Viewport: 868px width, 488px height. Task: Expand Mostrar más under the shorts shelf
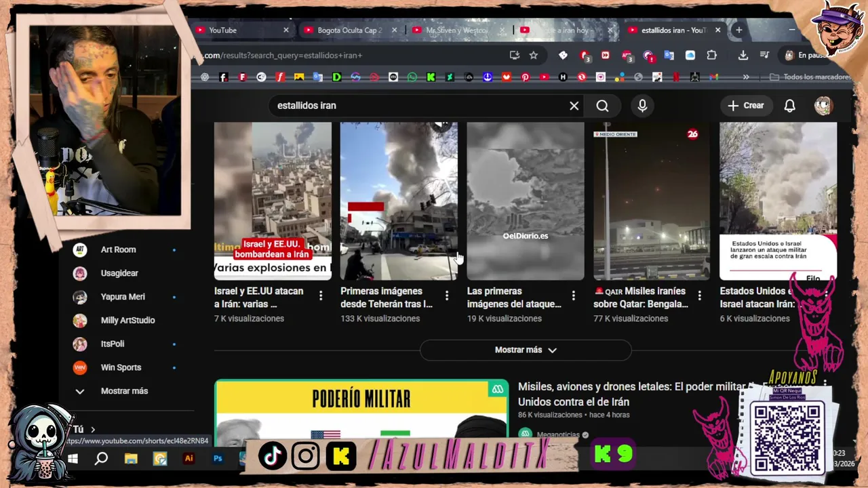[x=526, y=350]
